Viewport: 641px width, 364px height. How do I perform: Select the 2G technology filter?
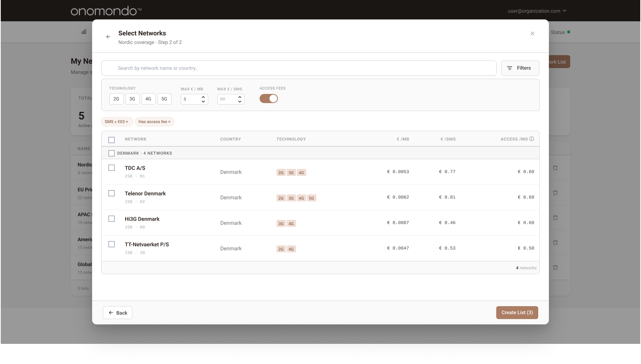click(116, 99)
